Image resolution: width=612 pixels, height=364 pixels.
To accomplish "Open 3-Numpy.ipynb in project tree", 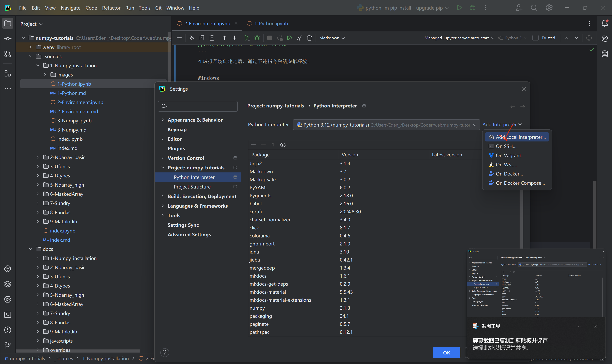I will click(74, 121).
